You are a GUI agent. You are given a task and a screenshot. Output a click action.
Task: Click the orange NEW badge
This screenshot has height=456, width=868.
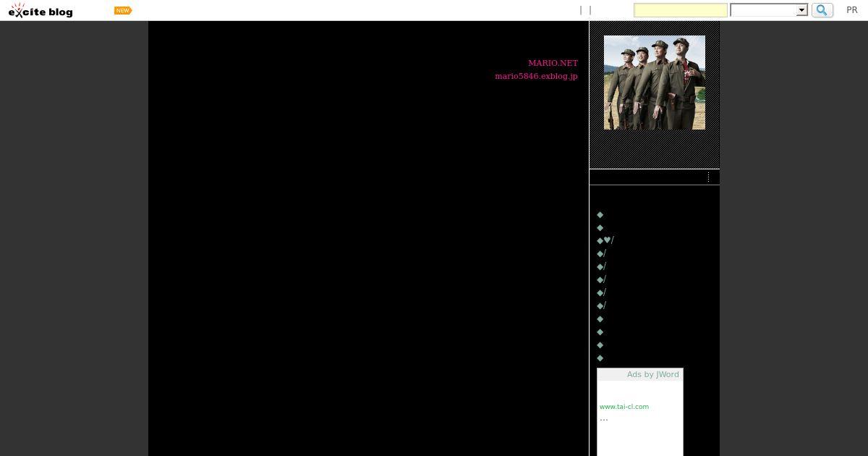(123, 10)
